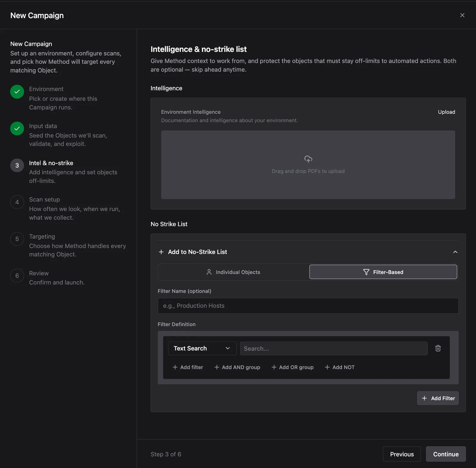The height and width of the screenshot is (468, 476).
Task: Select the Filter-Based mode option
Action: (383, 272)
